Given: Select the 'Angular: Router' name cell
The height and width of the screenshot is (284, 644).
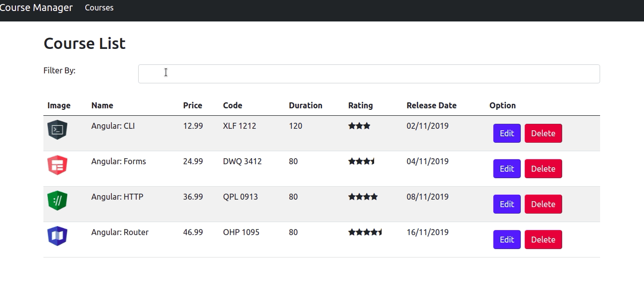Looking at the screenshot, I should coord(120,232).
